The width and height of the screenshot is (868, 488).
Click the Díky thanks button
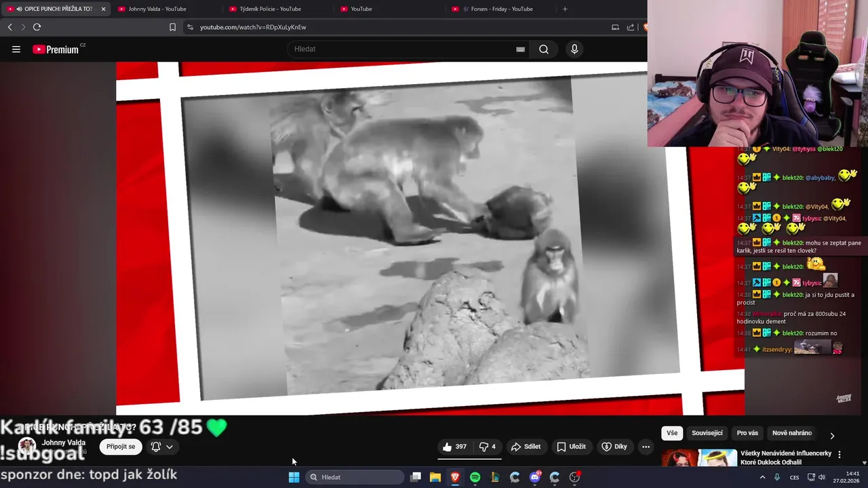614,447
